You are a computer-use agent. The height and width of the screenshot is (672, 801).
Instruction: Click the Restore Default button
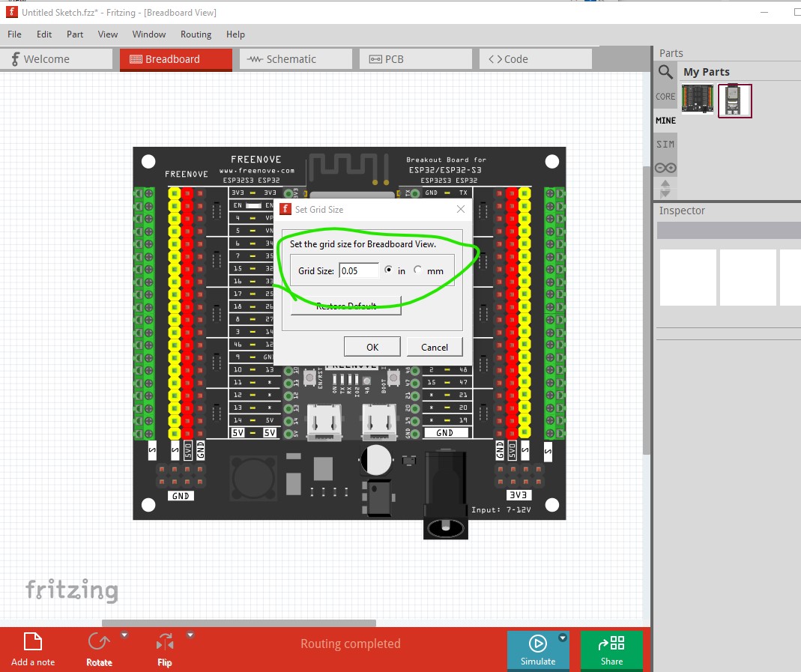(346, 306)
